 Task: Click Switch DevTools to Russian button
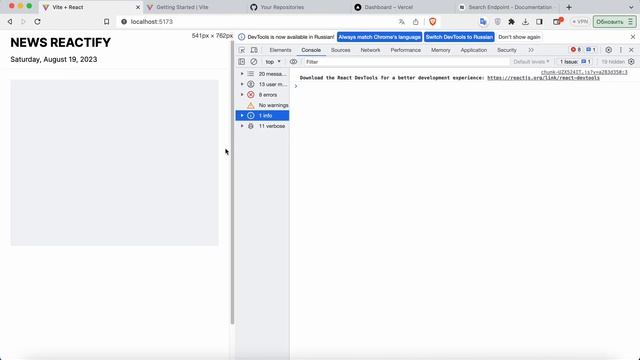(x=459, y=37)
